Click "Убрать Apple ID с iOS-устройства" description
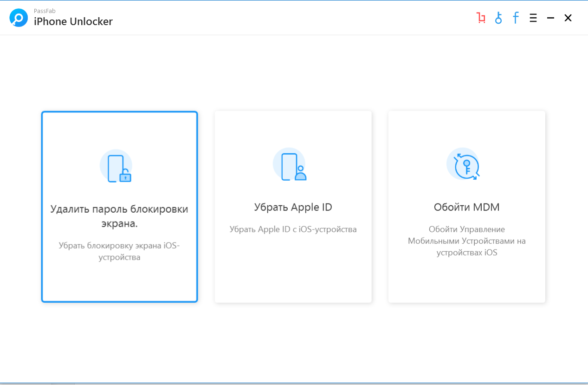 (293, 229)
